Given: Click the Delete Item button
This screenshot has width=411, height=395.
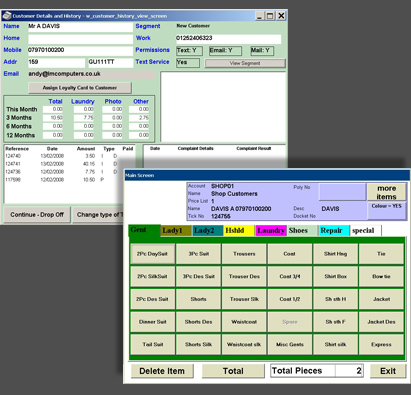Looking at the screenshot, I should 162,371.
